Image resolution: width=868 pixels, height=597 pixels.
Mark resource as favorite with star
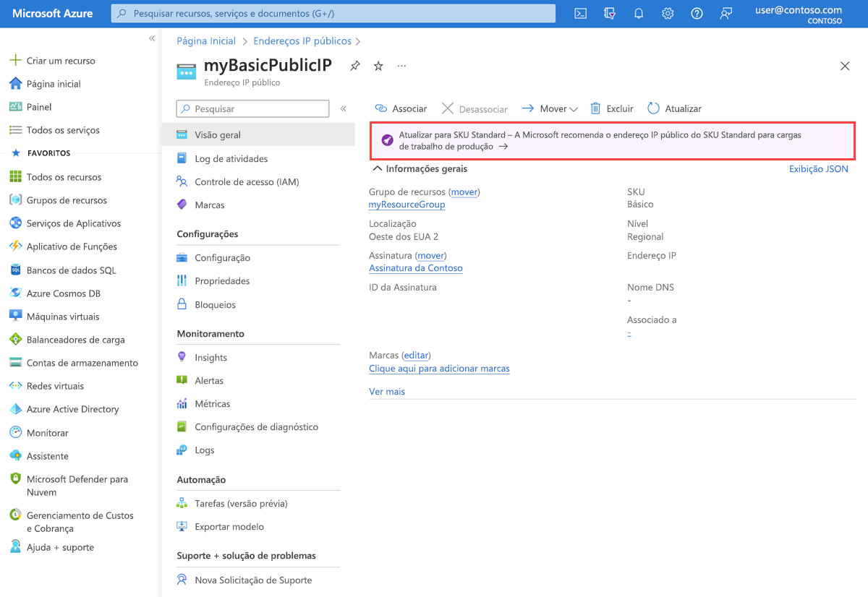pyautogui.click(x=378, y=66)
